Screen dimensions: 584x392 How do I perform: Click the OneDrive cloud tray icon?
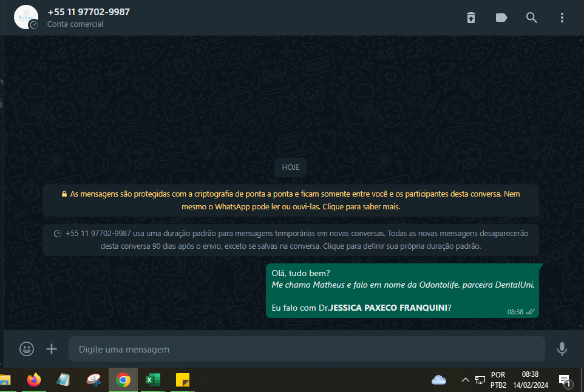(x=439, y=380)
